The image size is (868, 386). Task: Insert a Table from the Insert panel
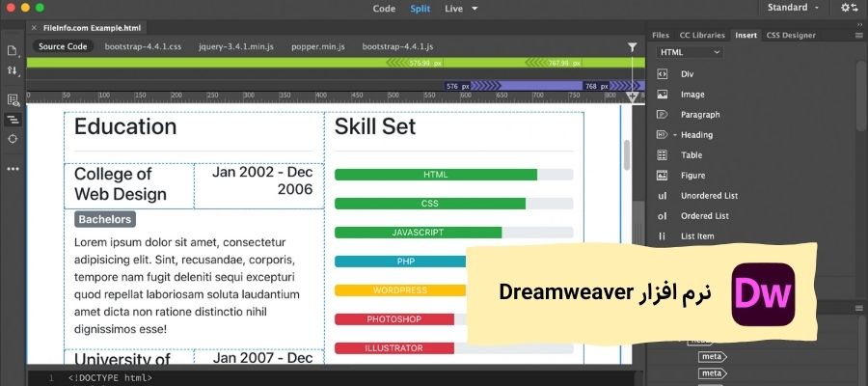tap(691, 155)
